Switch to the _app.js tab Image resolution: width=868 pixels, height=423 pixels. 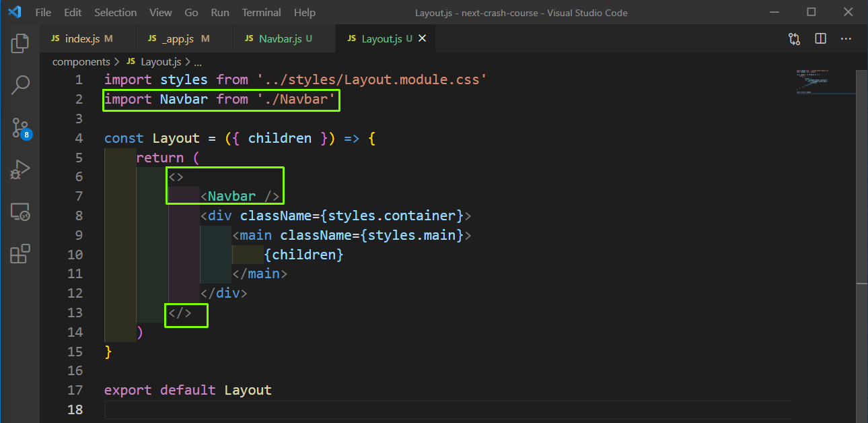click(x=184, y=39)
